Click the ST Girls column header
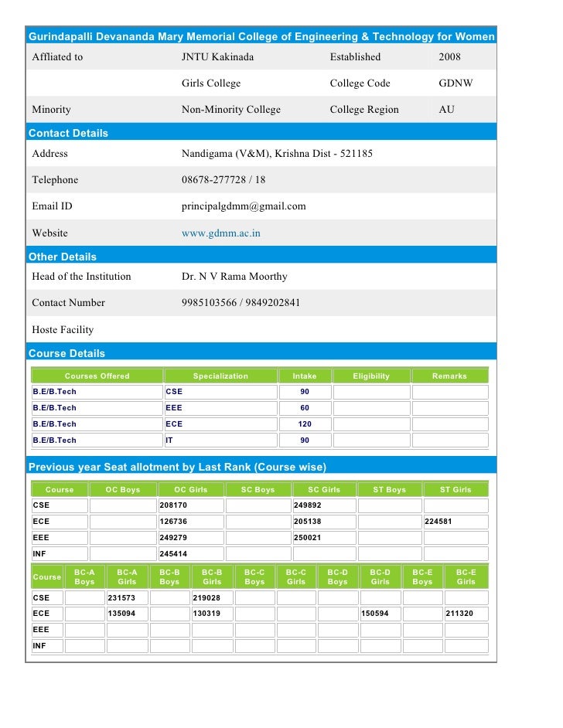Screen dimensions: 563x728 pyautogui.click(x=456, y=489)
